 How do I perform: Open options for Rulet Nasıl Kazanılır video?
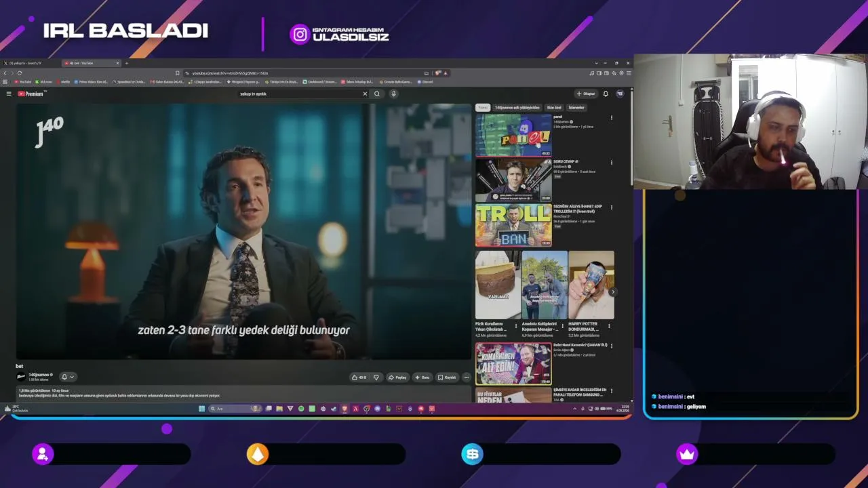611,346
